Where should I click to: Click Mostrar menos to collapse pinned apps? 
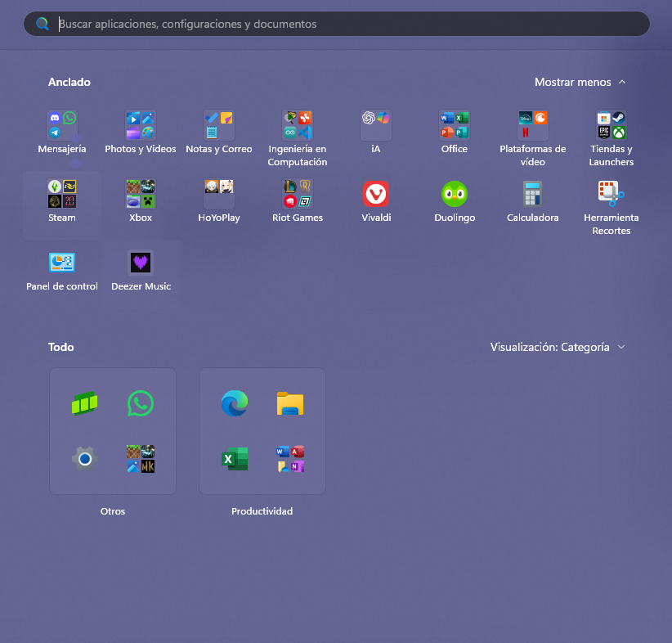[x=580, y=82]
